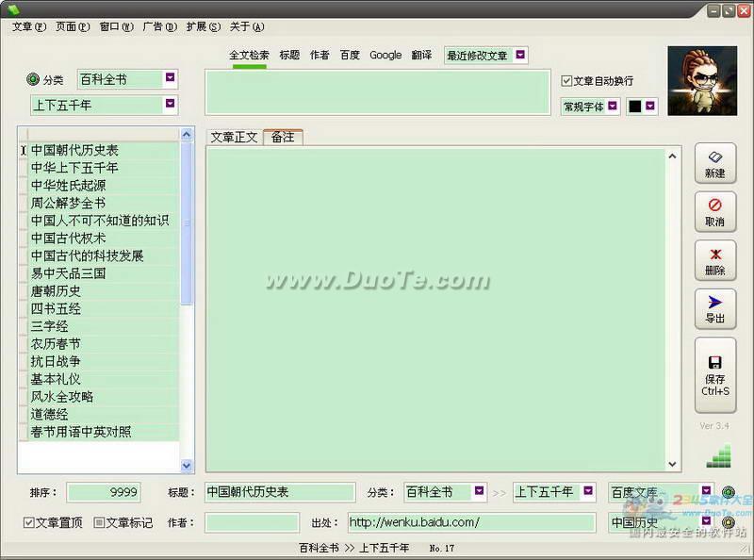Toggle the 文章自动换行 checkbox
The width and height of the screenshot is (754, 560).
(566, 81)
